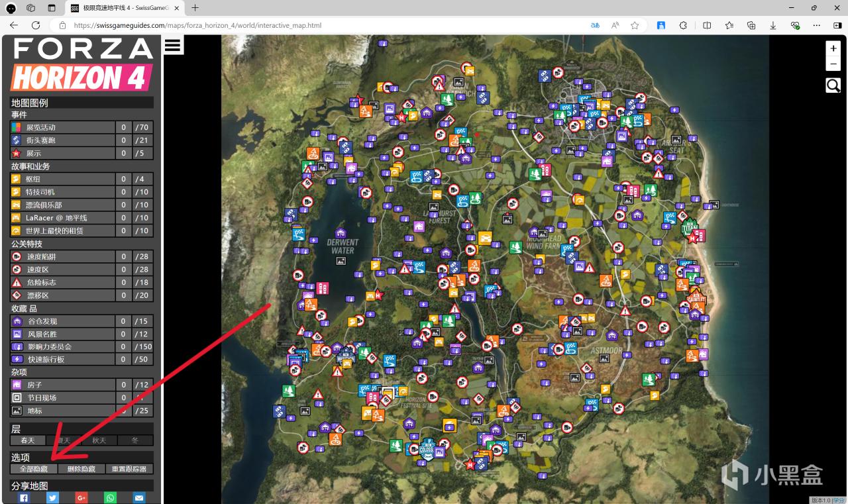Share the map on Google Plus
Viewport: 848px width, 504px height.
pos(81,498)
